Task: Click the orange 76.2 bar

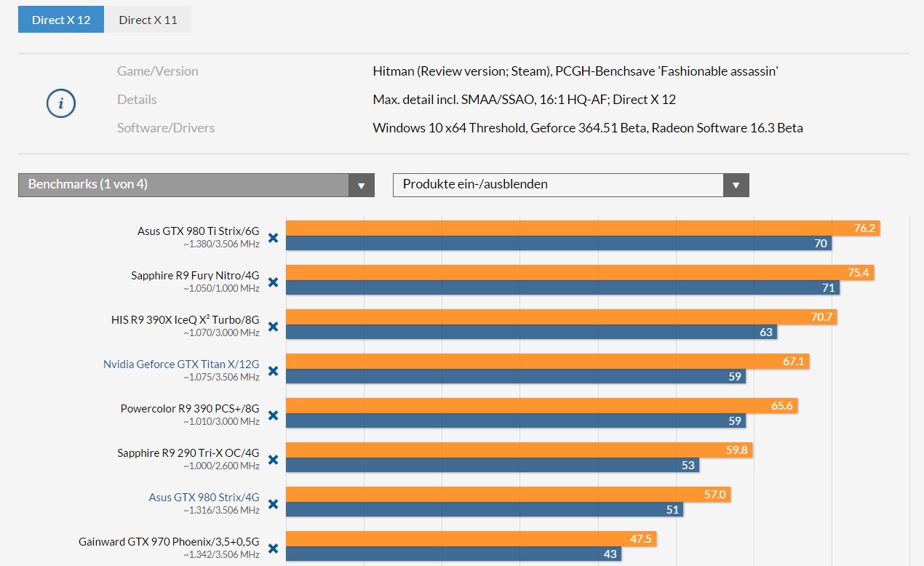Action: [x=583, y=228]
